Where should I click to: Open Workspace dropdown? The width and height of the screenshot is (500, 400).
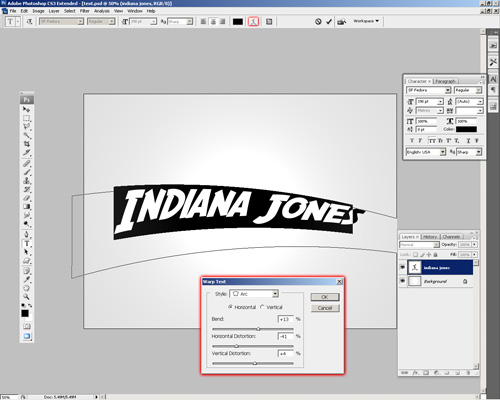pyautogui.click(x=366, y=21)
